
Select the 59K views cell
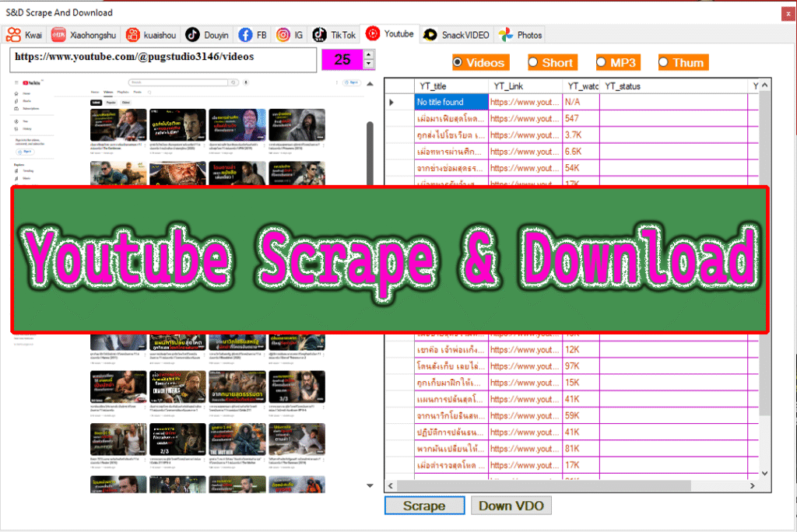click(581, 415)
